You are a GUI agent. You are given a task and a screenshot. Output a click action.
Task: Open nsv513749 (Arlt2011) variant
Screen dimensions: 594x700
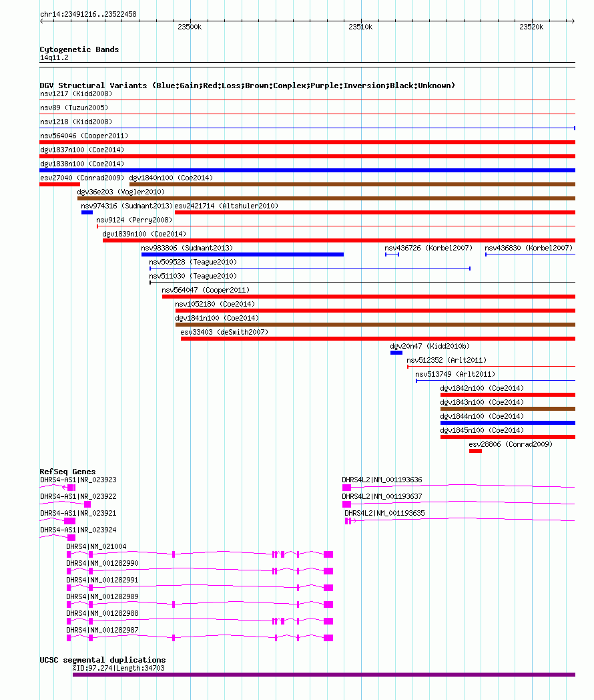tap(455, 374)
